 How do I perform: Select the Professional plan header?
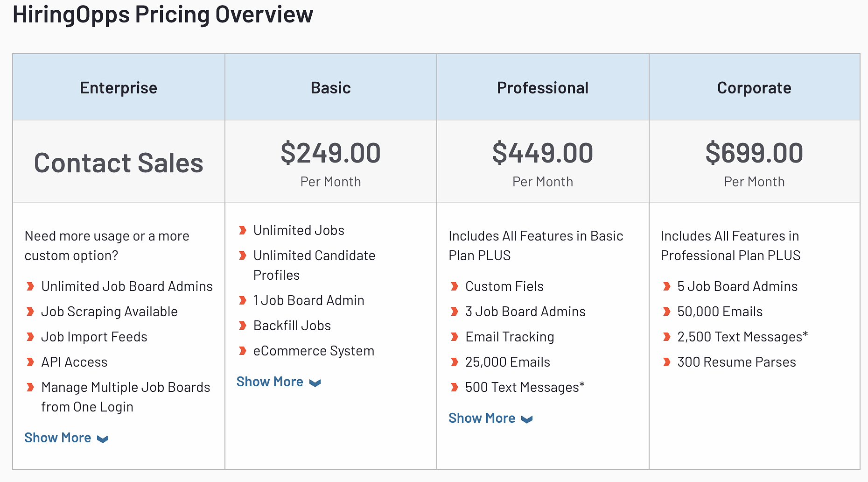543,88
